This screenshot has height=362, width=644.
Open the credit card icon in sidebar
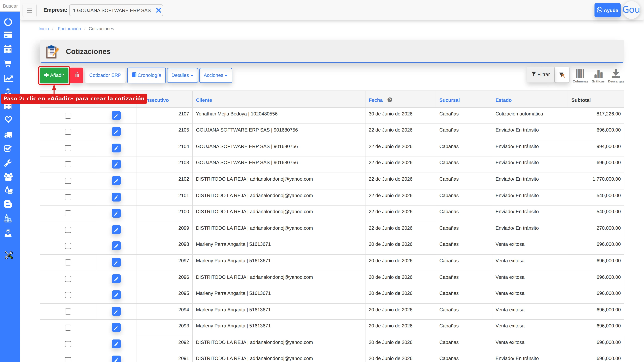[x=8, y=35]
